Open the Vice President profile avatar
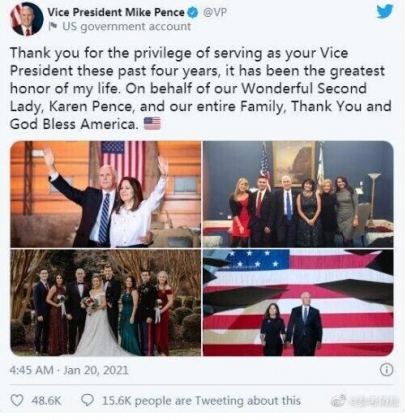The image size is (407, 420). pos(27,19)
